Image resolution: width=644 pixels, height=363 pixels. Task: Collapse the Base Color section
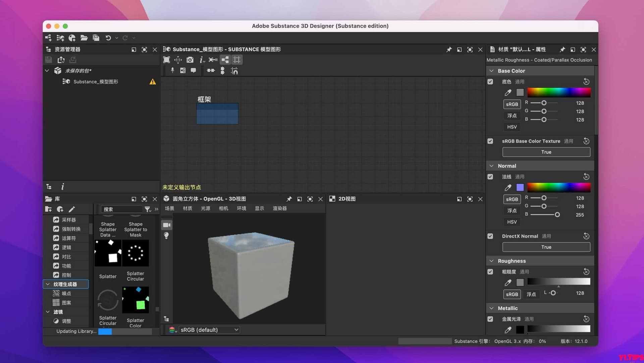click(492, 71)
